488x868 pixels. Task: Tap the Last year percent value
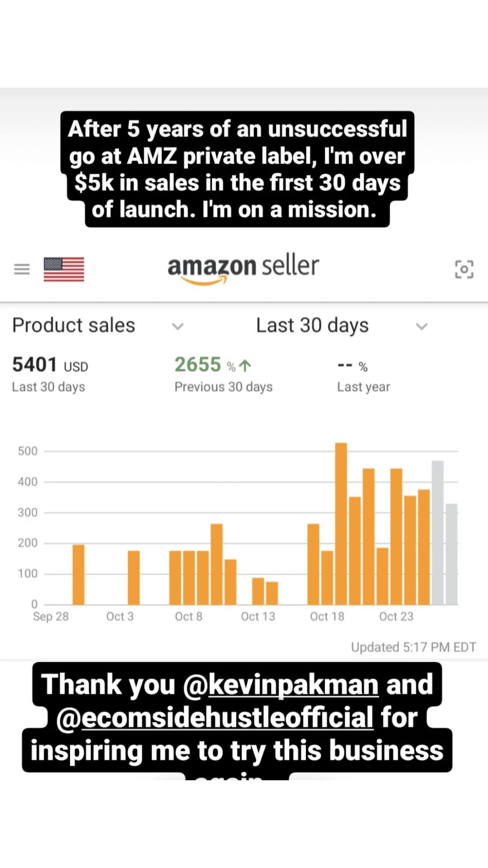tap(352, 366)
